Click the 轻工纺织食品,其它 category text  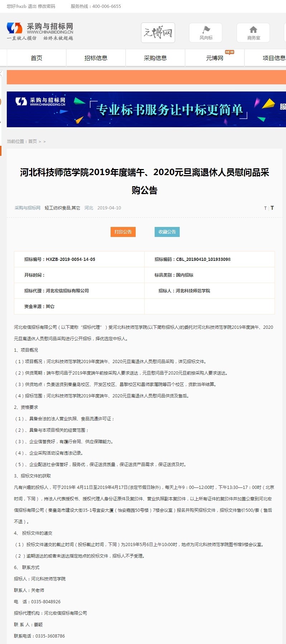tap(62, 208)
